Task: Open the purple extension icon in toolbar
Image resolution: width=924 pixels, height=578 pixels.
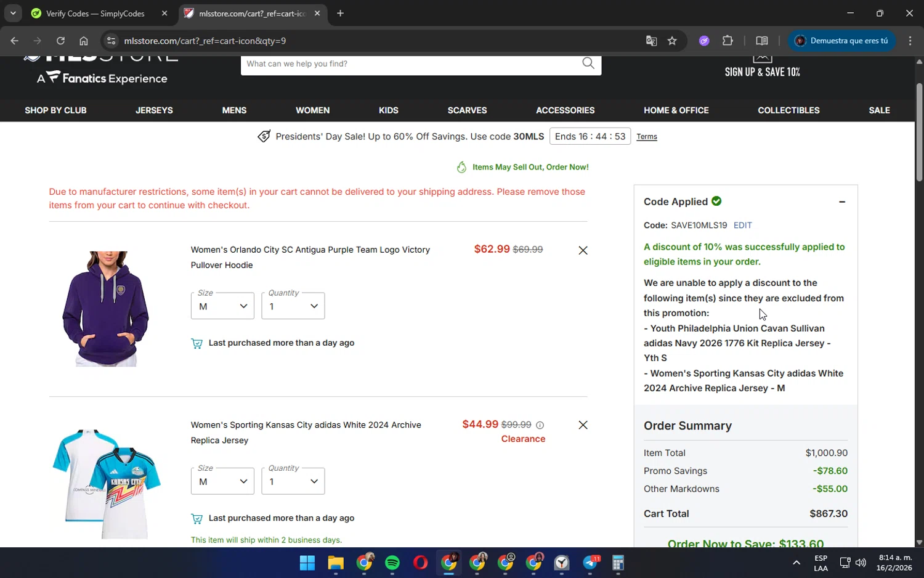Action: 704,41
